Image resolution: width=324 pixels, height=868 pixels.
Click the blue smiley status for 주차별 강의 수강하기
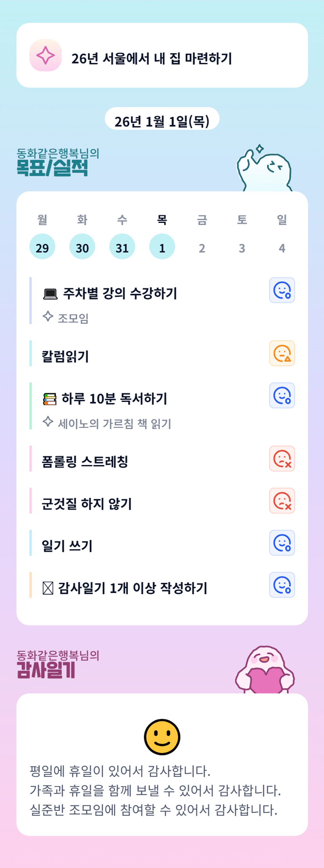pos(282,290)
